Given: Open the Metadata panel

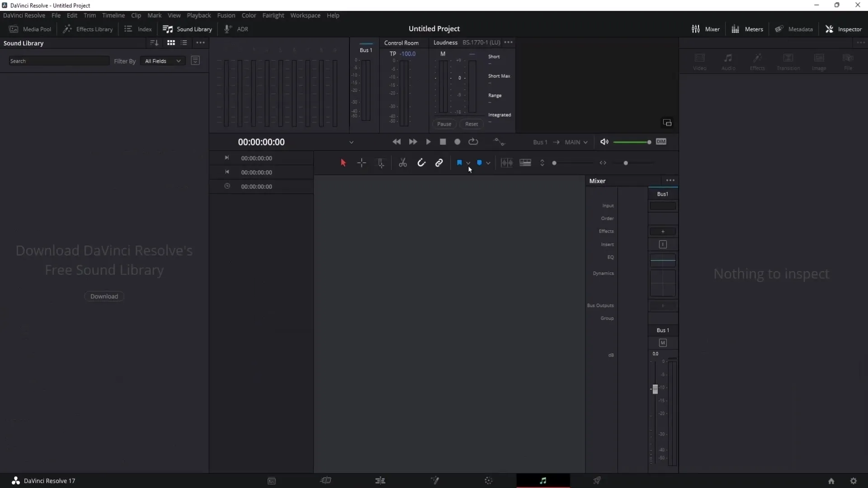Looking at the screenshot, I should tap(794, 29).
